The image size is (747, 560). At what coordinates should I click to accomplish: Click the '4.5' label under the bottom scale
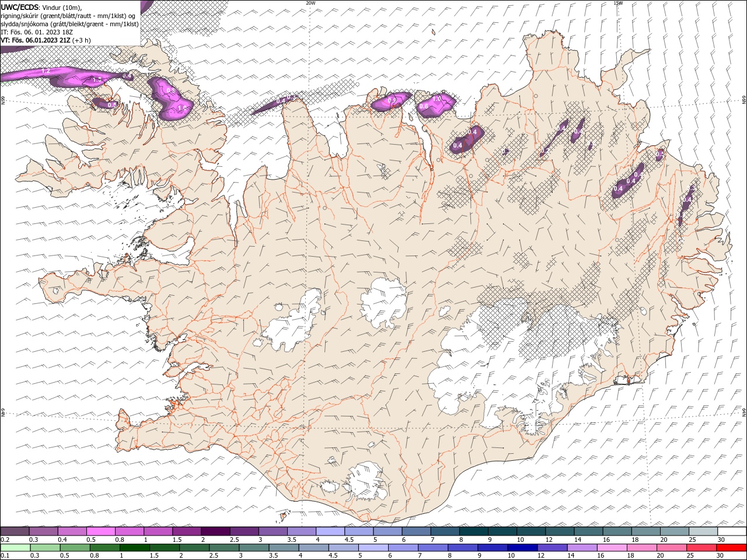(333, 556)
